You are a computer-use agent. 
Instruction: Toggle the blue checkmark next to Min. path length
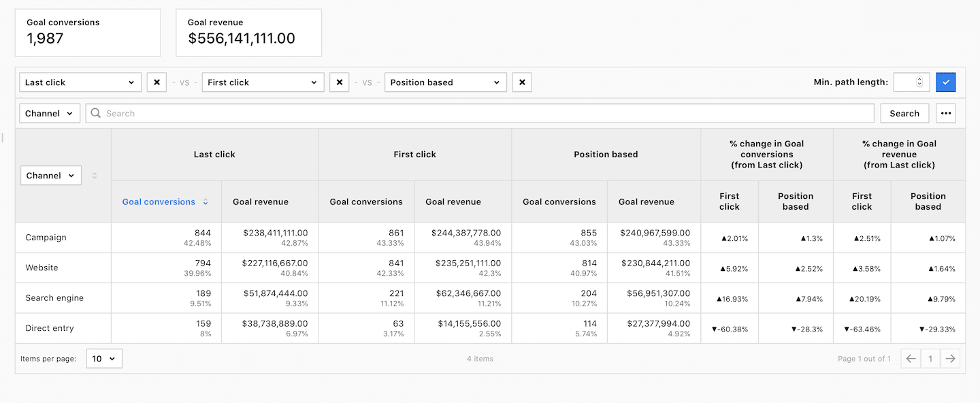point(946,82)
